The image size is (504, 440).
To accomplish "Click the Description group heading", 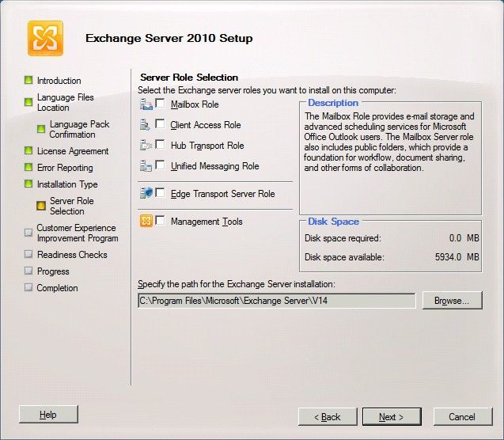I will coord(333,103).
